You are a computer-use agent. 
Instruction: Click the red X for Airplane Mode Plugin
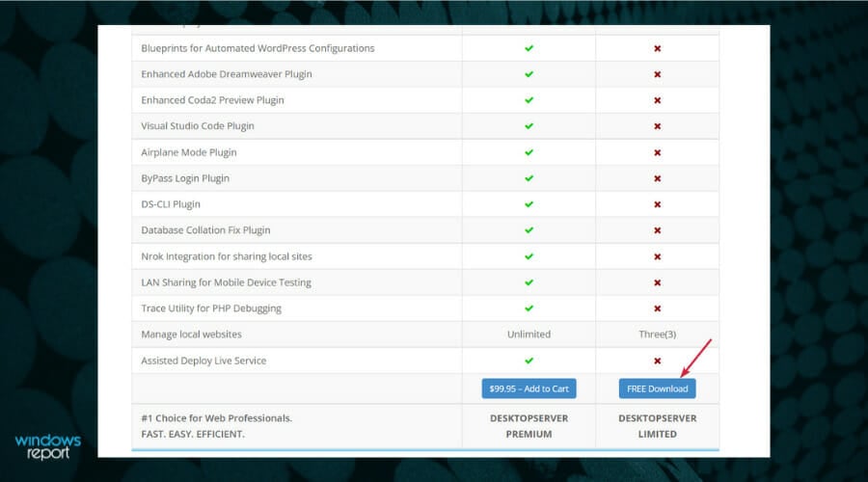coord(657,152)
